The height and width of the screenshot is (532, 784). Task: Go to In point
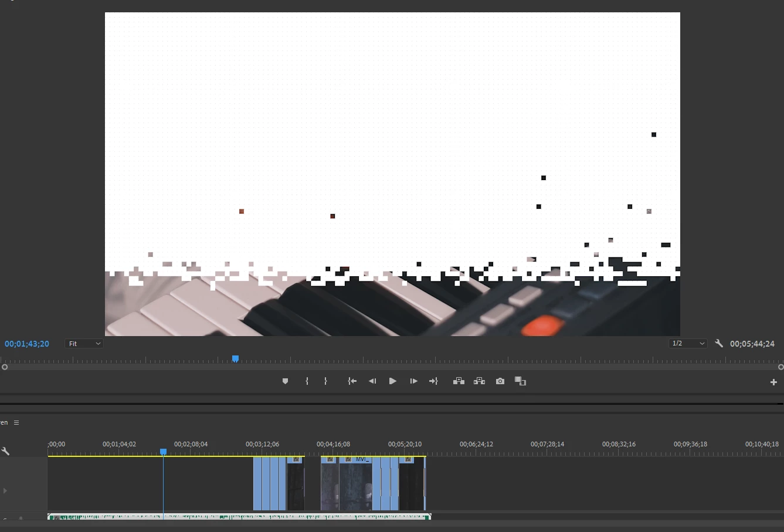tap(352, 381)
